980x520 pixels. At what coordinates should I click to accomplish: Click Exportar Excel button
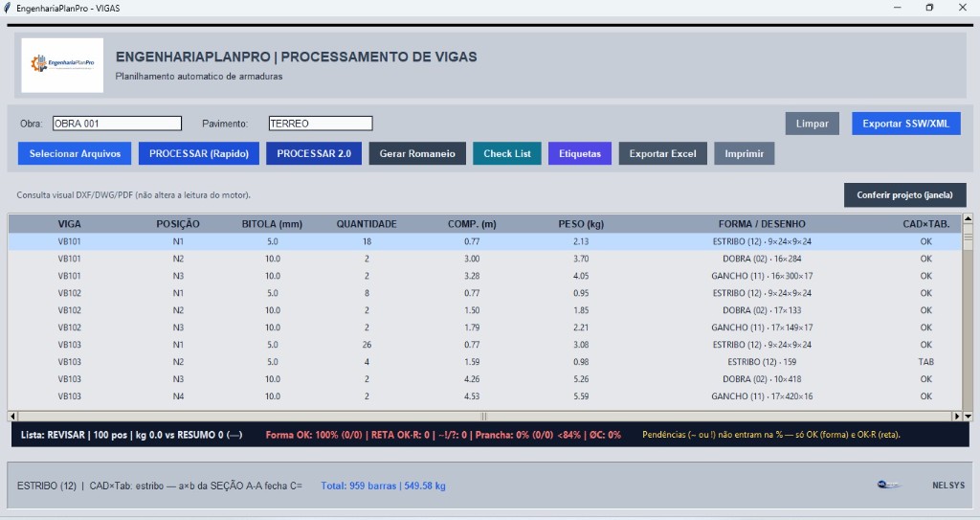coord(662,153)
